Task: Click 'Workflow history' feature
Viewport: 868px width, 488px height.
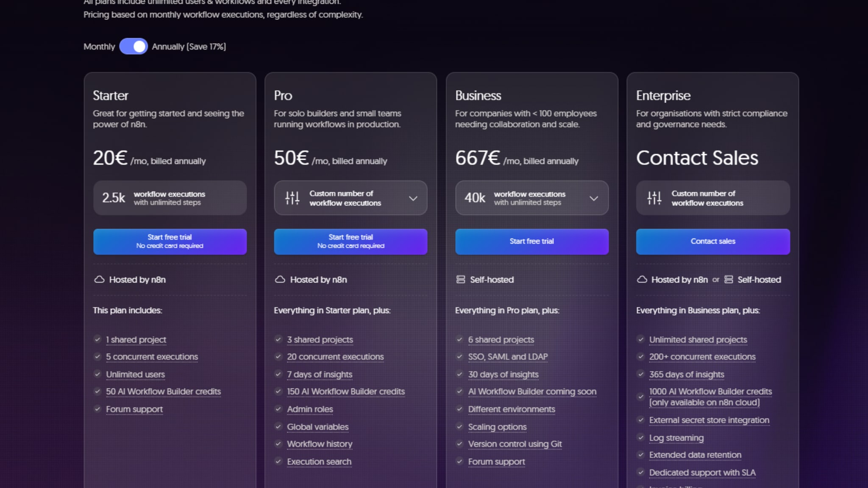Action: (x=320, y=444)
